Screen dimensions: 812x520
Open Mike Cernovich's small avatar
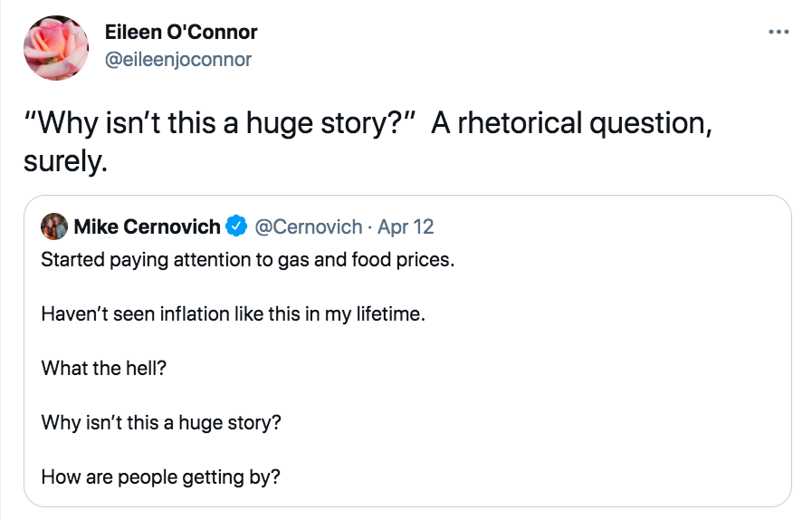(x=54, y=226)
